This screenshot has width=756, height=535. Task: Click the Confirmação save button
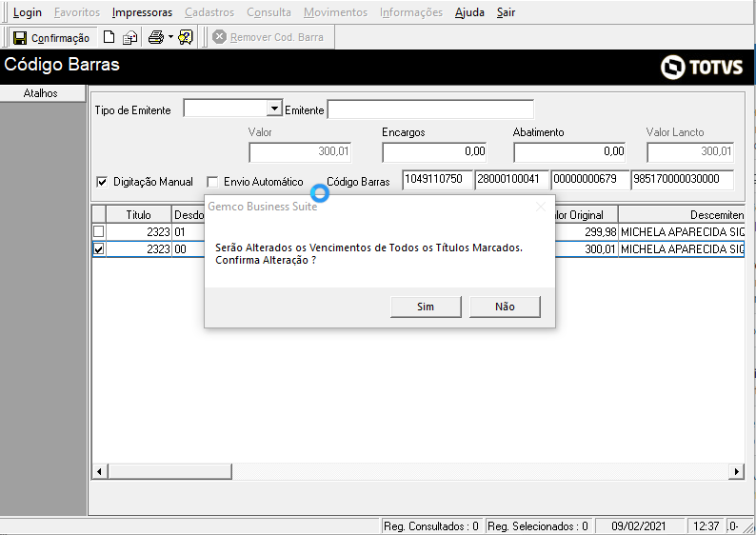(51, 37)
